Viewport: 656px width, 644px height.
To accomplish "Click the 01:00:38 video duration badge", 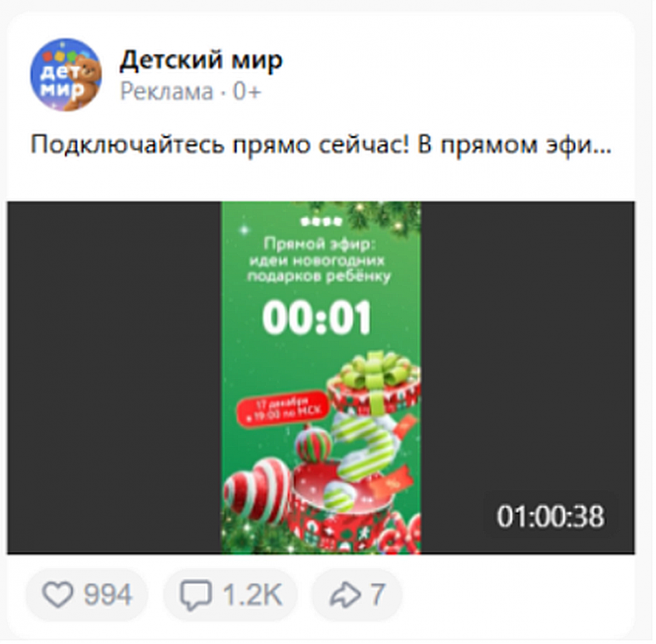I will pyautogui.click(x=550, y=516).
